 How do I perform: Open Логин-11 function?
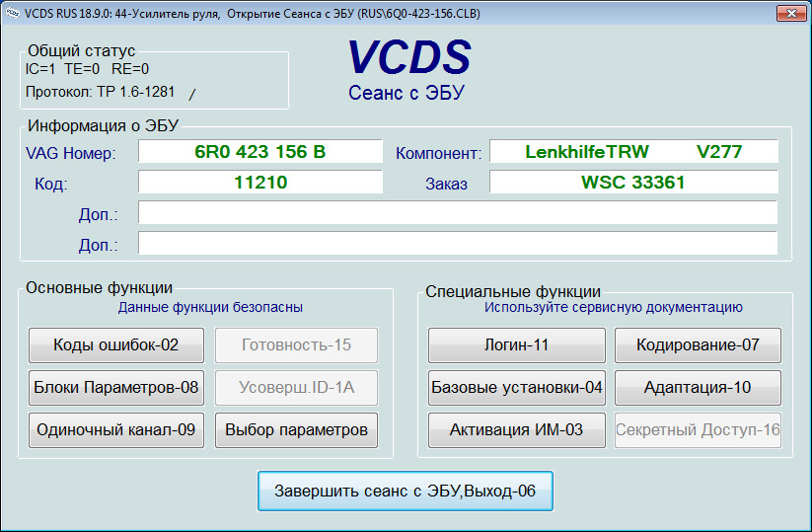516,345
